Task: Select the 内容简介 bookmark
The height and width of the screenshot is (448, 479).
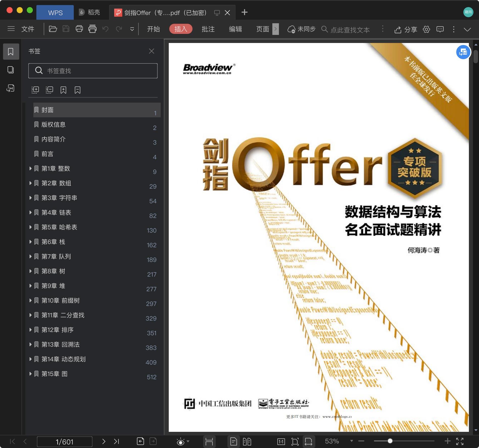Action: tap(97, 139)
